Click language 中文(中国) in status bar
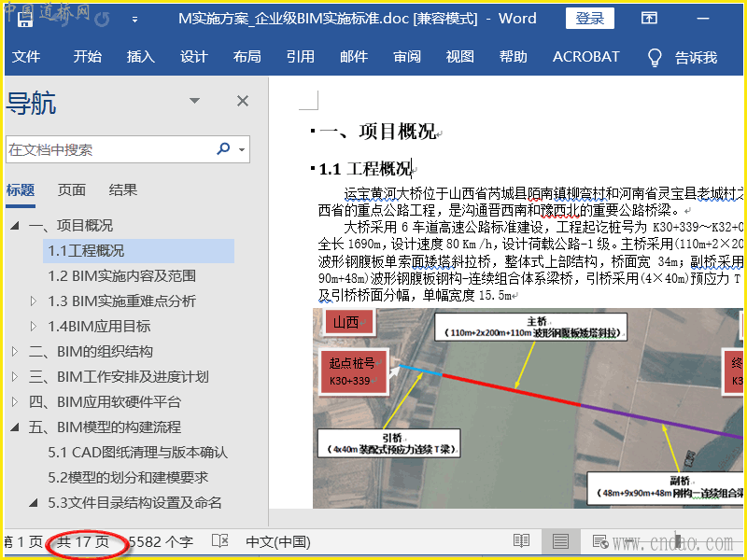This screenshot has width=747, height=560. (278, 542)
